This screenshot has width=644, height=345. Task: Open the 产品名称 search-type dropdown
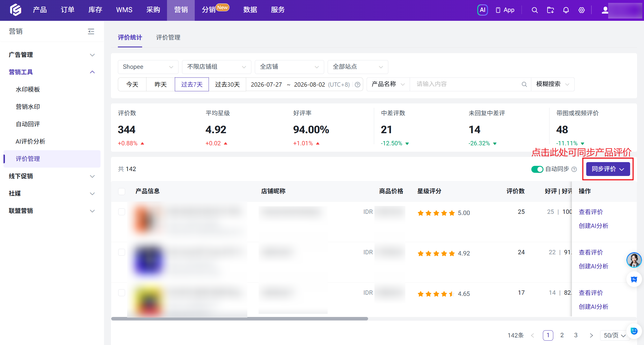tap(388, 84)
